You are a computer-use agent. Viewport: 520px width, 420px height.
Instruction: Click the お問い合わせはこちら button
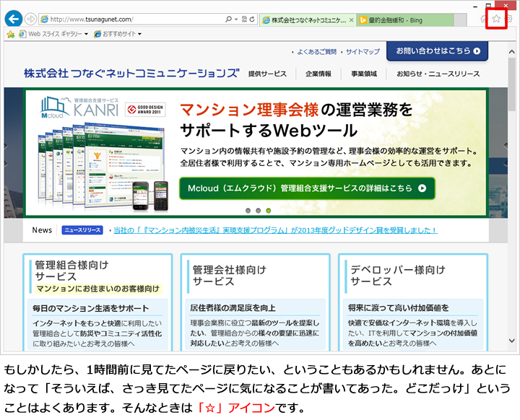[x=438, y=51]
